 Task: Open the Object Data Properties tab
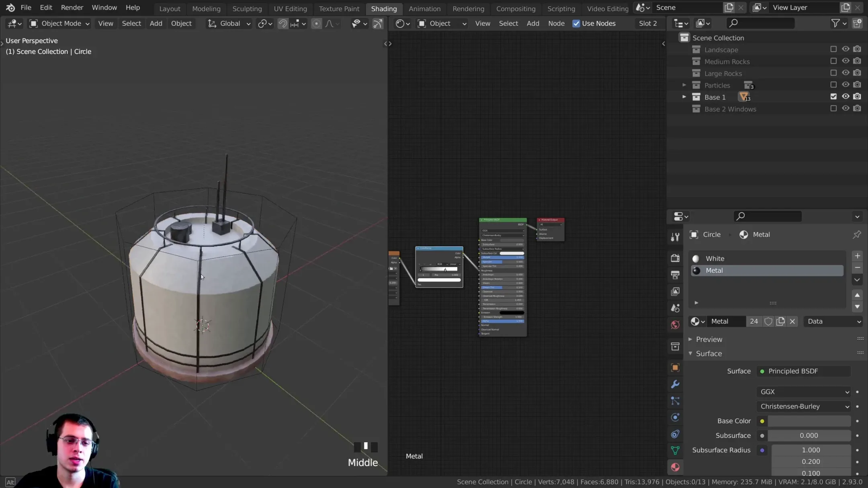(x=675, y=450)
